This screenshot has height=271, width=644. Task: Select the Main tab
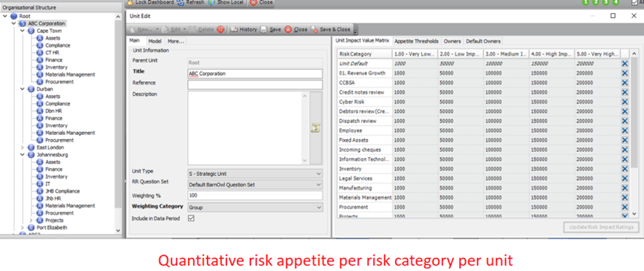[135, 41]
